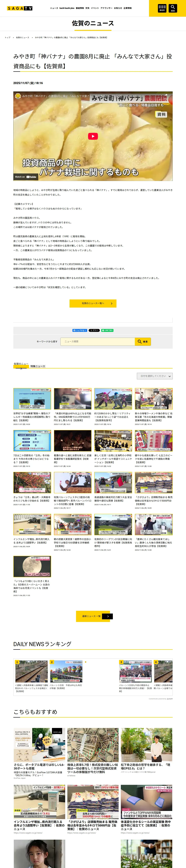
Task: Open the 日付を選択してください date dropdown
Action: (155, 376)
